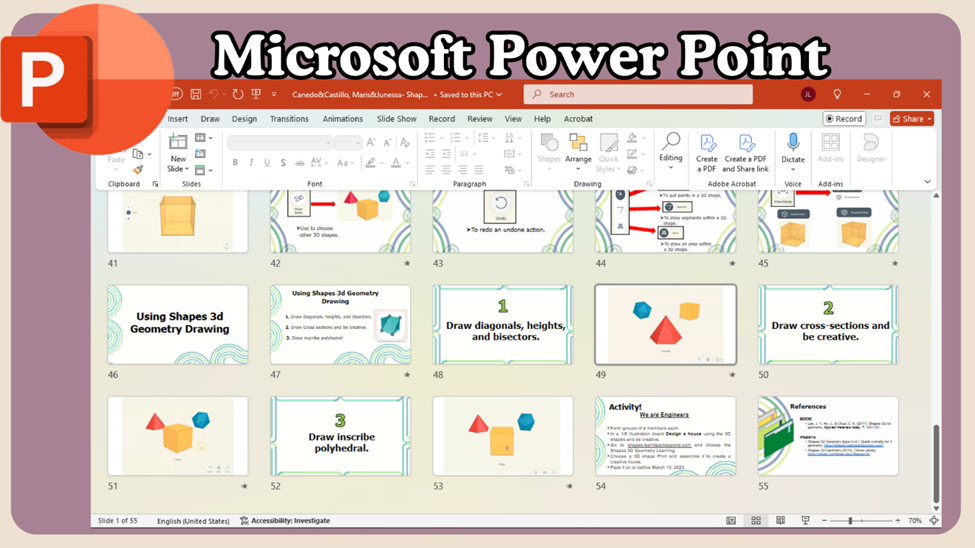The height and width of the screenshot is (548, 975).
Task: Click the New Slide icon
Action: pyautogui.click(x=178, y=142)
